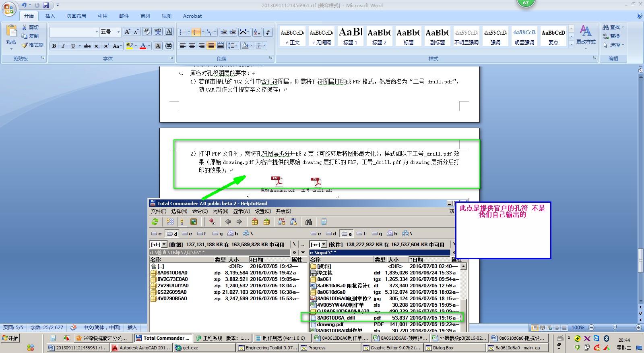This screenshot has width=644, height=353.
Task: Switch to the 审阅 ribbon tab
Action: (145, 16)
